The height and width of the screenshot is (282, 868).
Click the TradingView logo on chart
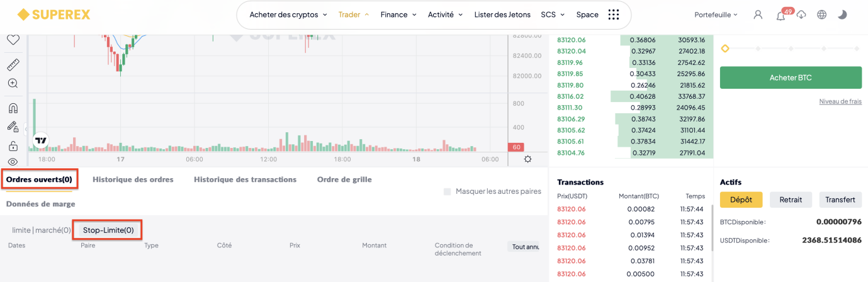tap(41, 141)
